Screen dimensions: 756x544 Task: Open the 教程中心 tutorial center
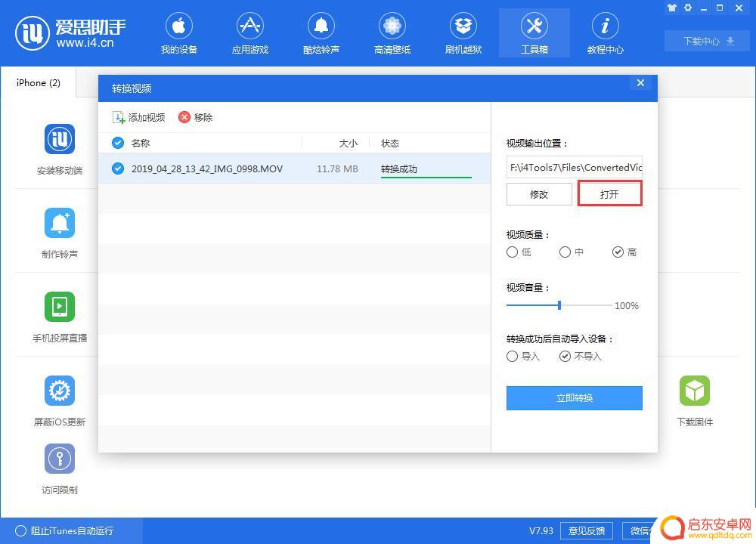(605, 34)
